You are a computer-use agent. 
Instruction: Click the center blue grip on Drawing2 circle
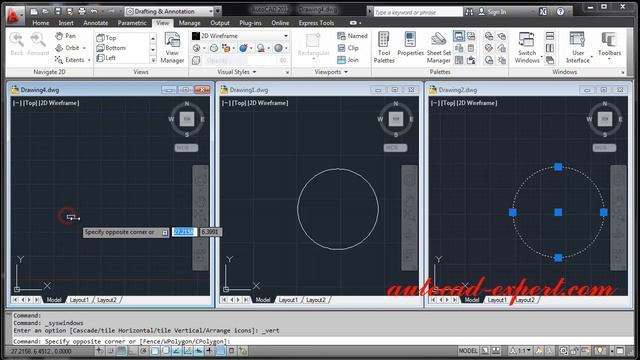[x=558, y=212]
